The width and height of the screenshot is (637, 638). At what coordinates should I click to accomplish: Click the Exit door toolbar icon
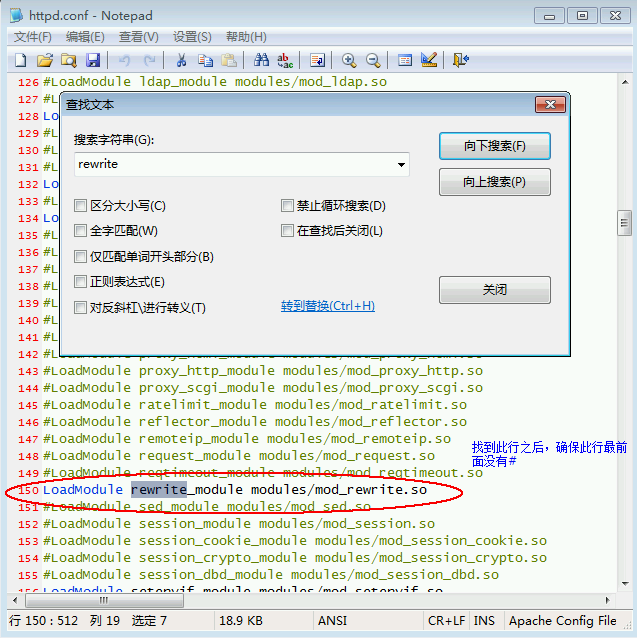460,60
